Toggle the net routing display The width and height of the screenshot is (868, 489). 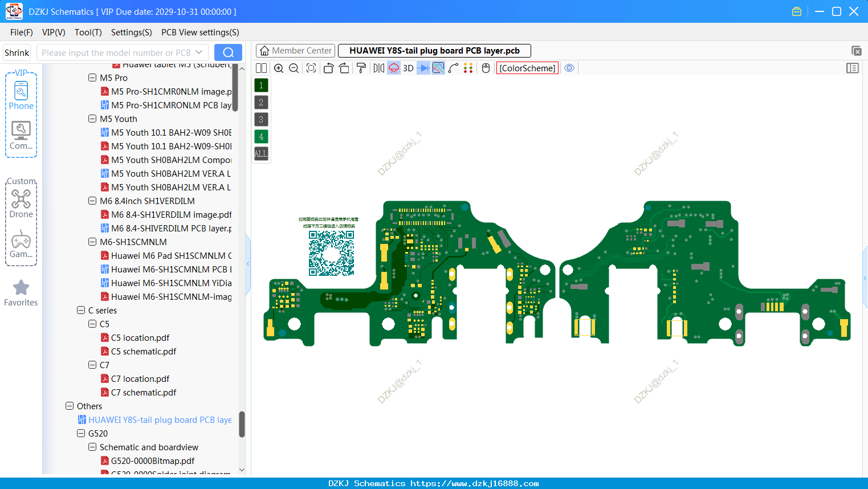point(438,68)
